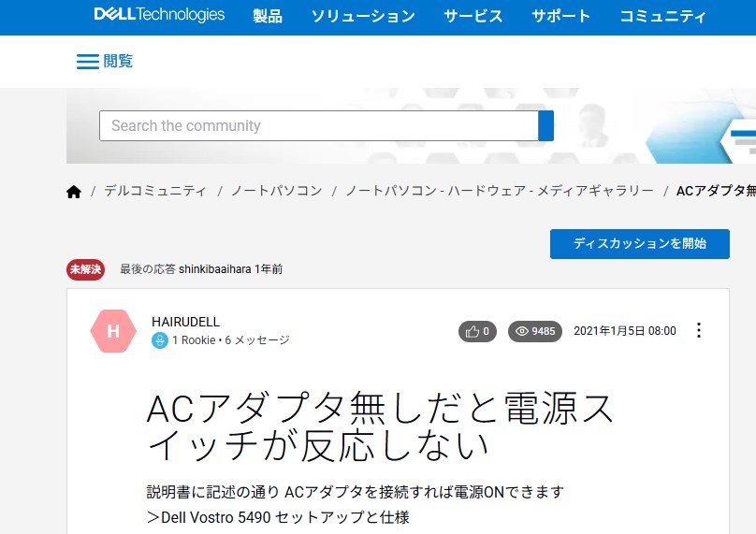Click the blue search submit button
The width and height of the screenshot is (756, 534).
[x=546, y=125]
